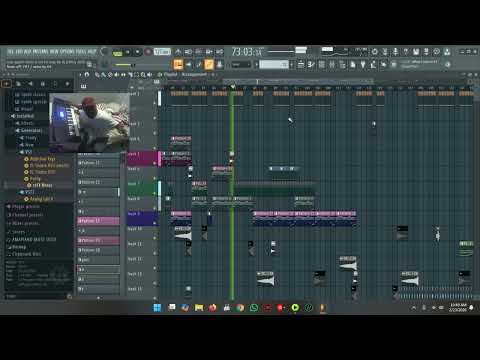Open Firefox from the taskbar
480x360 pixels.
click(212, 307)
